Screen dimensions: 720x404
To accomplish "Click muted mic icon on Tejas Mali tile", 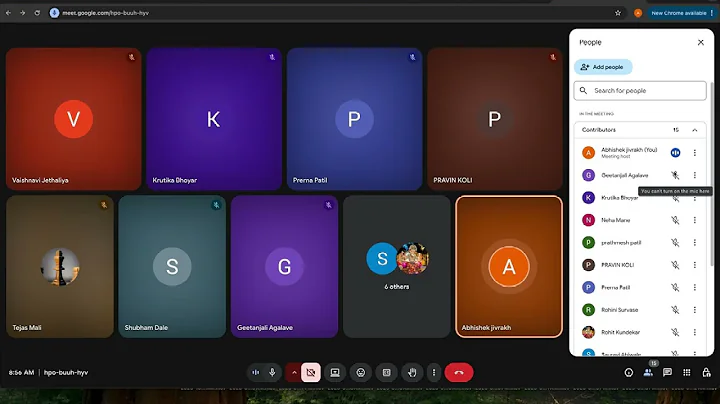I will pyautogui.click(x=104, y=205).
